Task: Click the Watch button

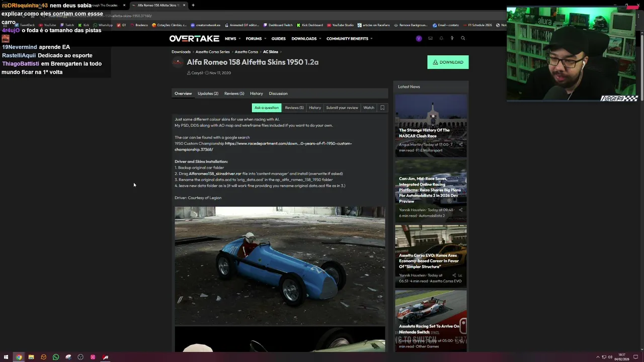Action: tap(369, 108)
